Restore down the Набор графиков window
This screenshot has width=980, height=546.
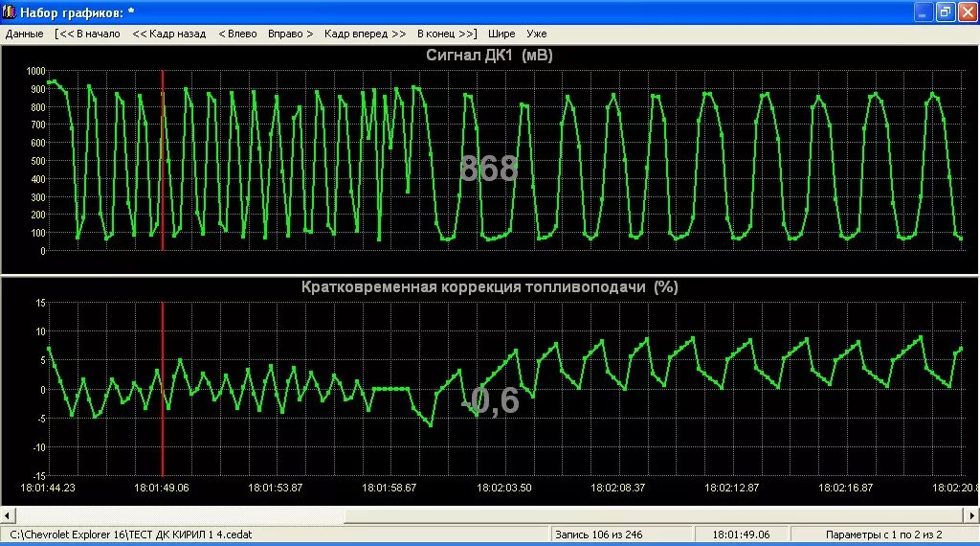pyautogui.click(x=945, y=12)
